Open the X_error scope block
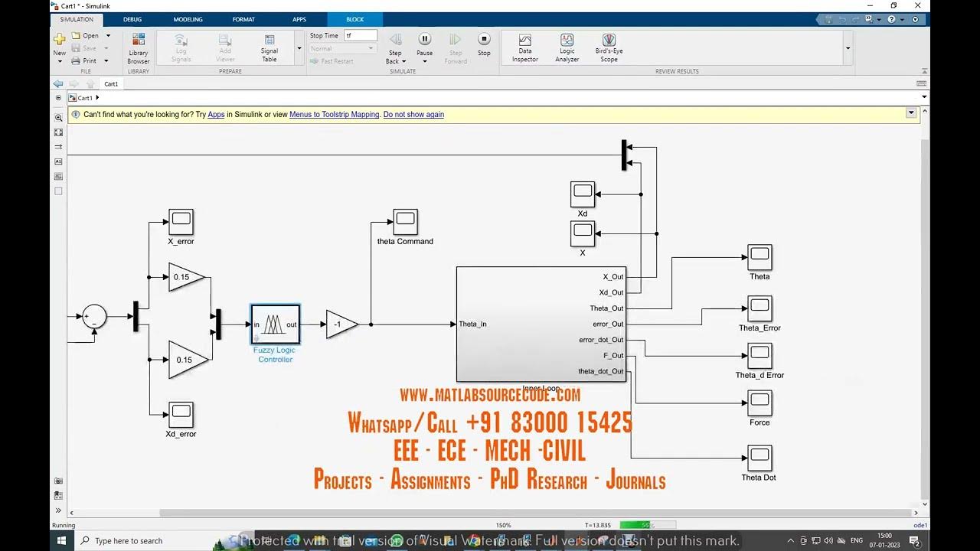The image size is (980, 551). (181, 222)
